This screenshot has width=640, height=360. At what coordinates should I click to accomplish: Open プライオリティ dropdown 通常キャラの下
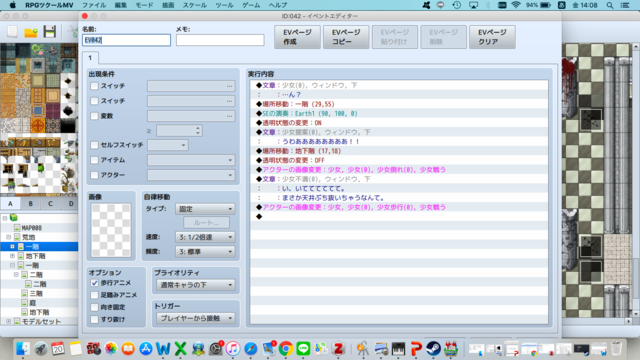[196, 285]
